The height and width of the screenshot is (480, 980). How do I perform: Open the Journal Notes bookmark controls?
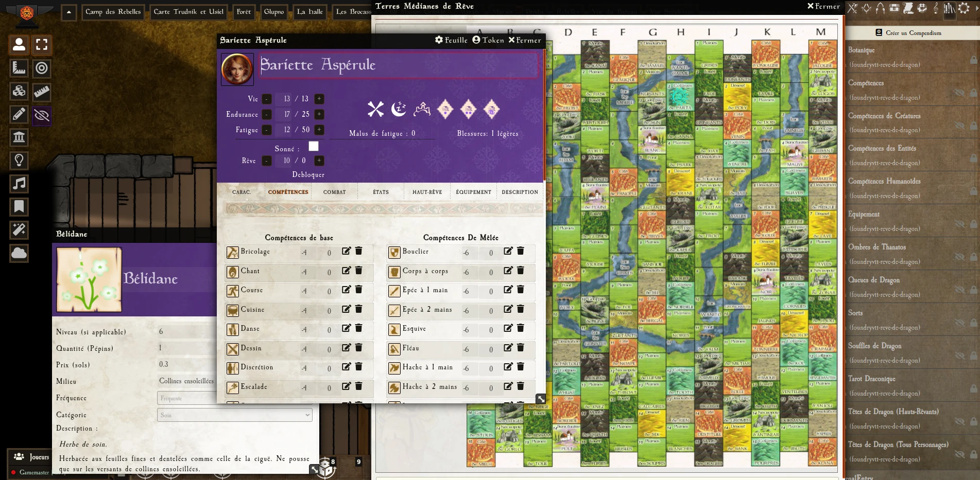19,207
